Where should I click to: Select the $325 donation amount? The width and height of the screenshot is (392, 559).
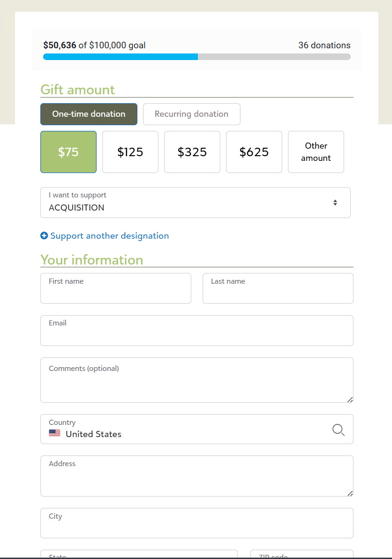192,151
